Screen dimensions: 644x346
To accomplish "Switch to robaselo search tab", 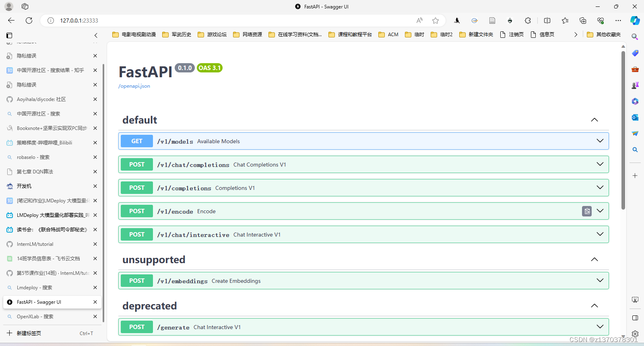I will pyautogui.click(x=52, y=157).
